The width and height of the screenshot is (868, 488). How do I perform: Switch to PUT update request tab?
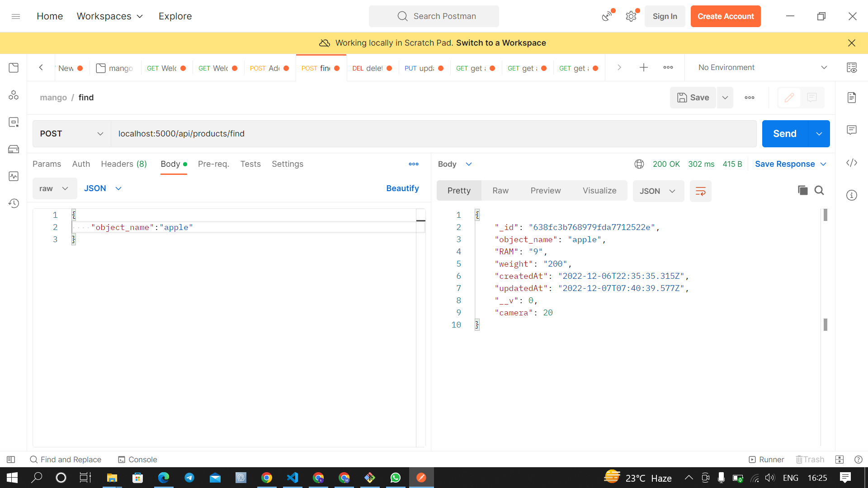pos(424,68)
